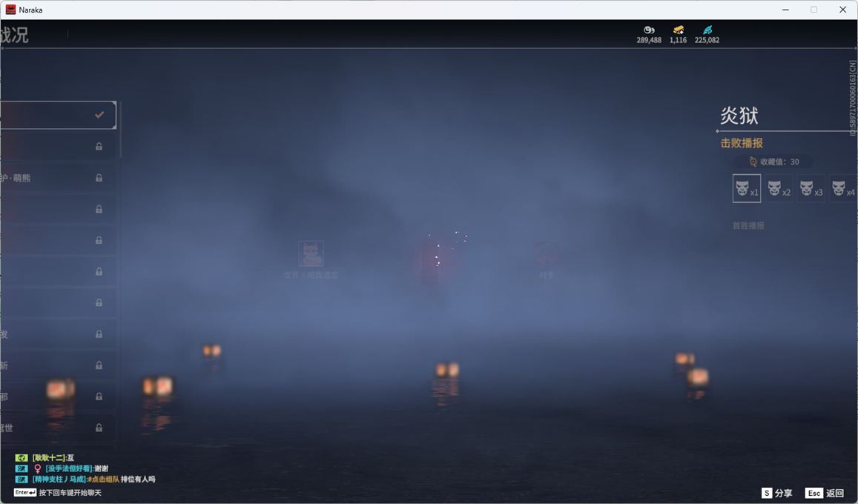Click the Enter key icon in chat
The height and width of the screenshot is (504, 858).
point(25,493)
